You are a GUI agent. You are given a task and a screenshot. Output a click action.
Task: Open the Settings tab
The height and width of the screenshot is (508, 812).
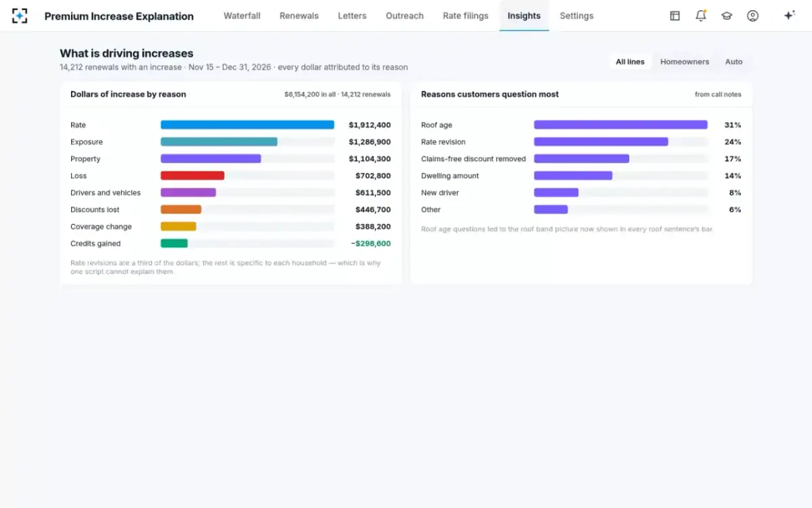coord(577,16)
